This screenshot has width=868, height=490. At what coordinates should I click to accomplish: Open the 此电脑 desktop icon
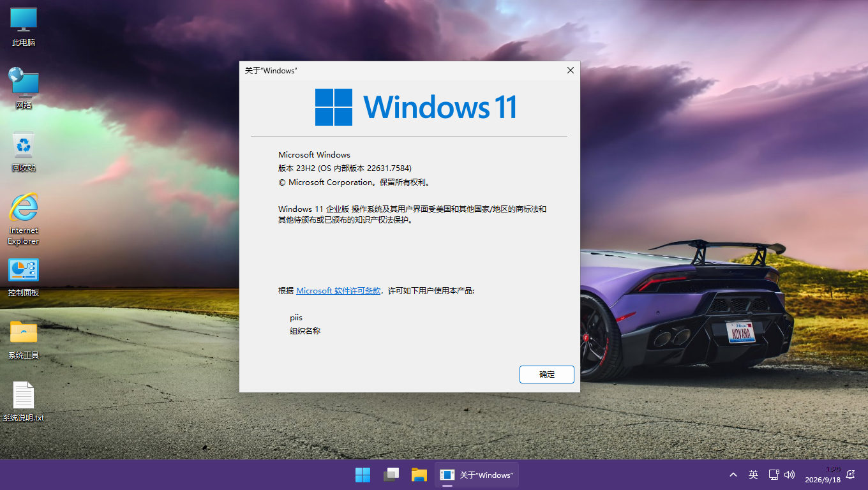24,27
